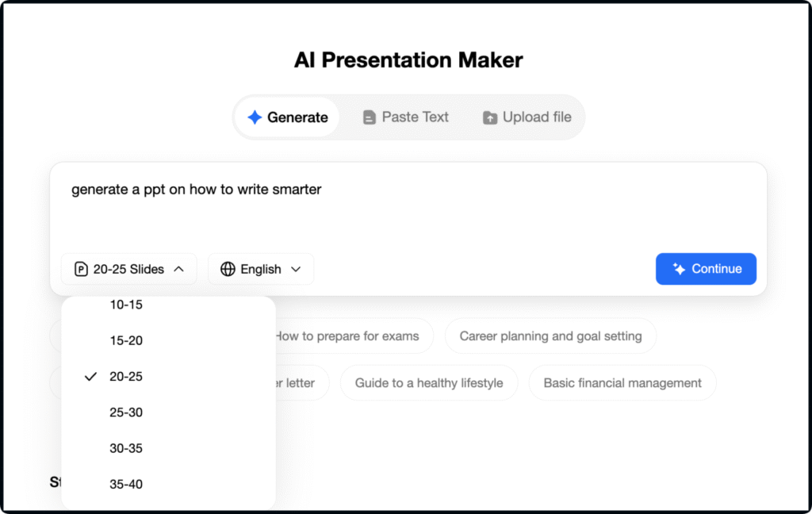Pick the Career planning and goal setting suggestion

click(x=550, y=336)
